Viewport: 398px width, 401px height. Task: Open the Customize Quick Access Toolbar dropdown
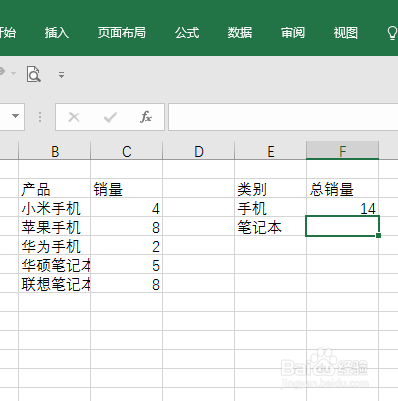(x=61, y=75)
